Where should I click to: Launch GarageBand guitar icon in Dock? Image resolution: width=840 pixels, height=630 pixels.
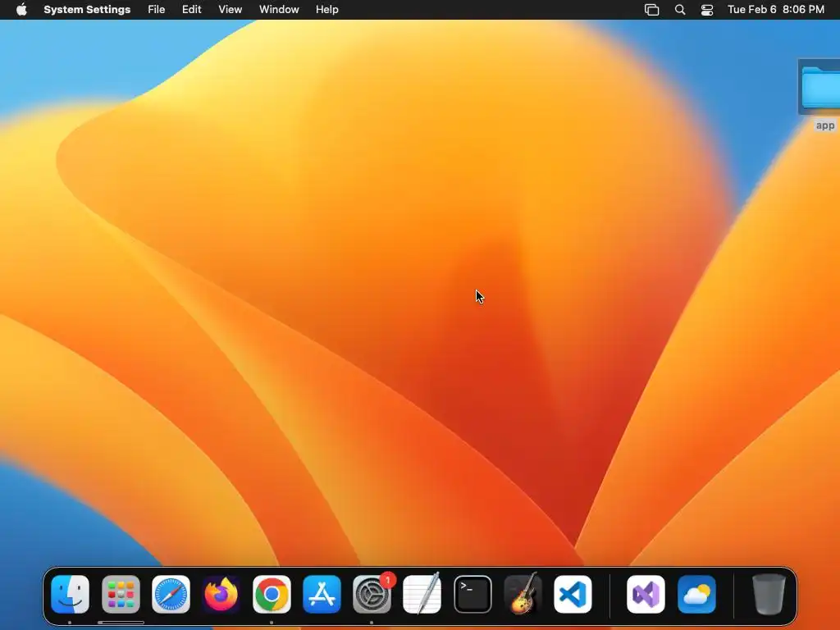(523, 594)
